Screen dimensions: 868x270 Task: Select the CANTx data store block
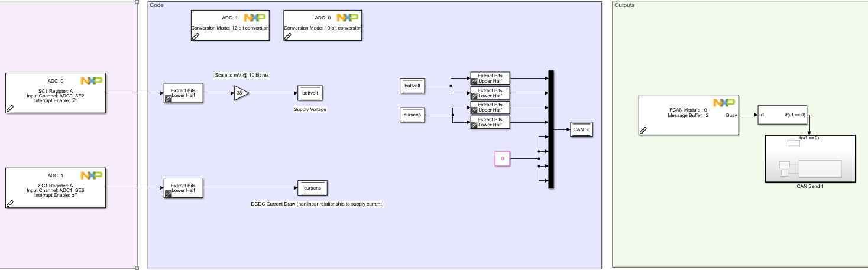(581, 130)
